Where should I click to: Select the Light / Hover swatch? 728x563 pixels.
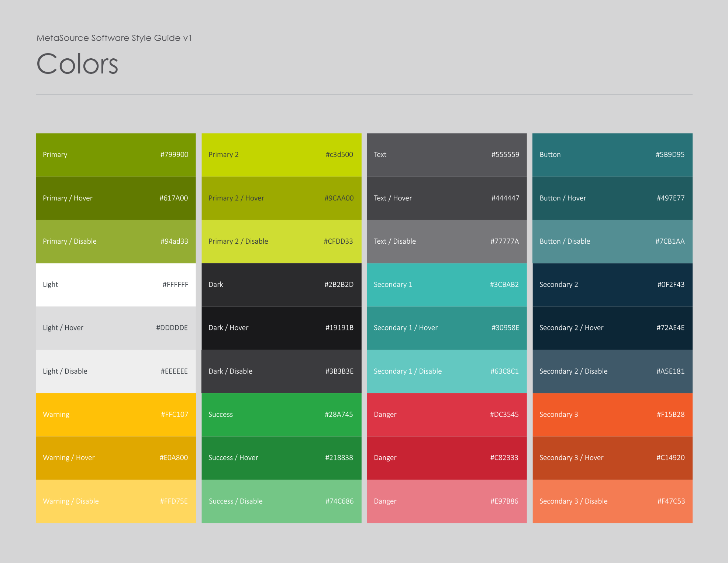(x=115, y=328)
